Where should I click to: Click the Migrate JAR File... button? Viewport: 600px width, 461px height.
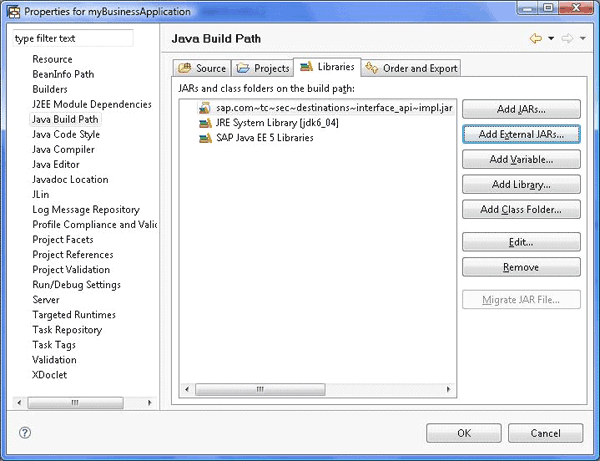click(x=521, y=300)
